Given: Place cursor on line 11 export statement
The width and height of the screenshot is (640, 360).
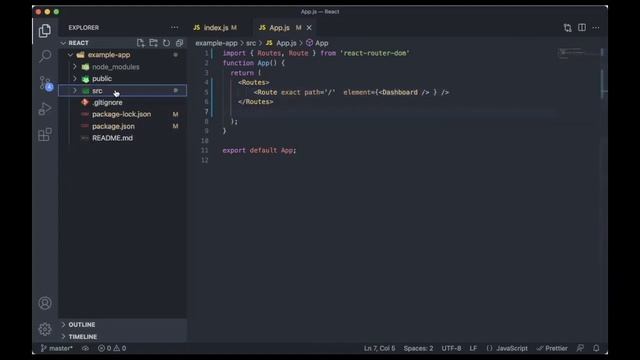Looking at the screenshot, I should click(x=260, y=150).
